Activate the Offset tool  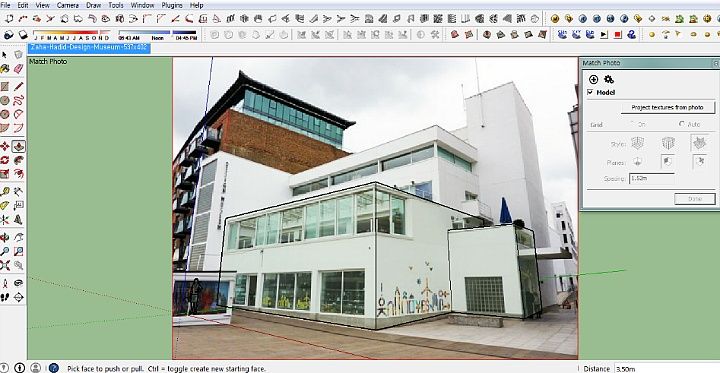[18, 174]
